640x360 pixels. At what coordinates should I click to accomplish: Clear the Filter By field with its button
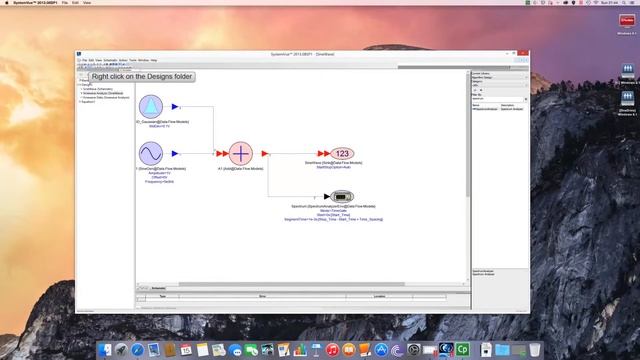526,99
